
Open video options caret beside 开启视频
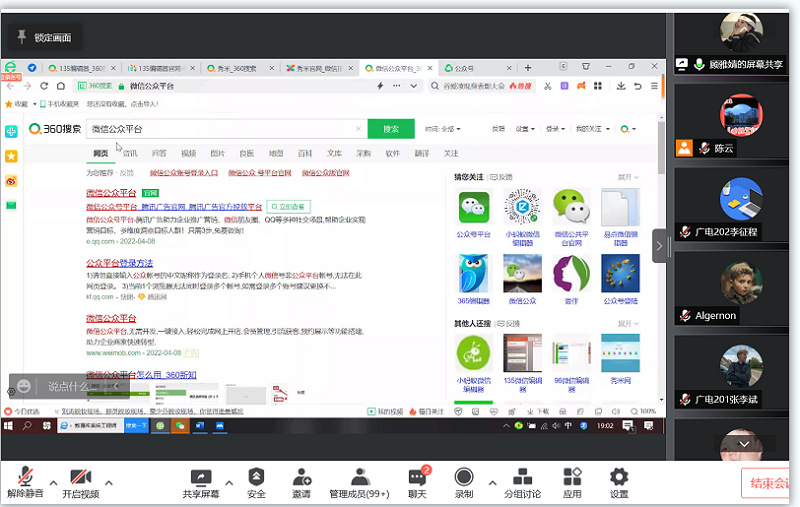pos(109,482)
